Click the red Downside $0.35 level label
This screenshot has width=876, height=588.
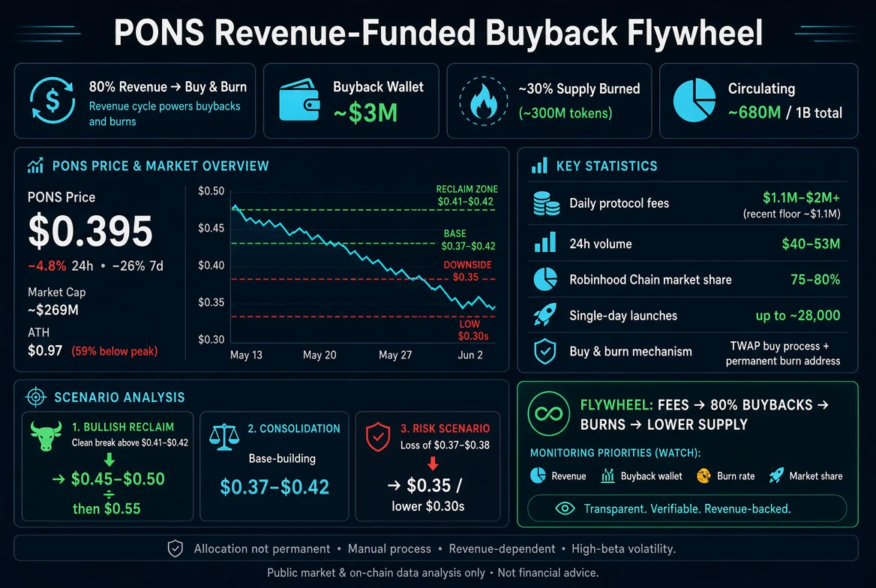click(x=467, y=271)
